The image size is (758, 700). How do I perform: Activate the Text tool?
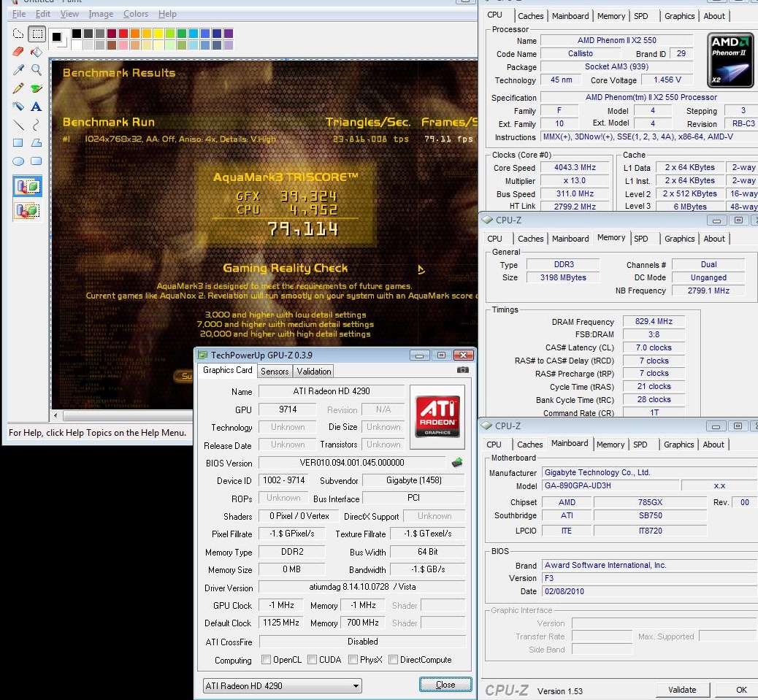pos(36,107)
